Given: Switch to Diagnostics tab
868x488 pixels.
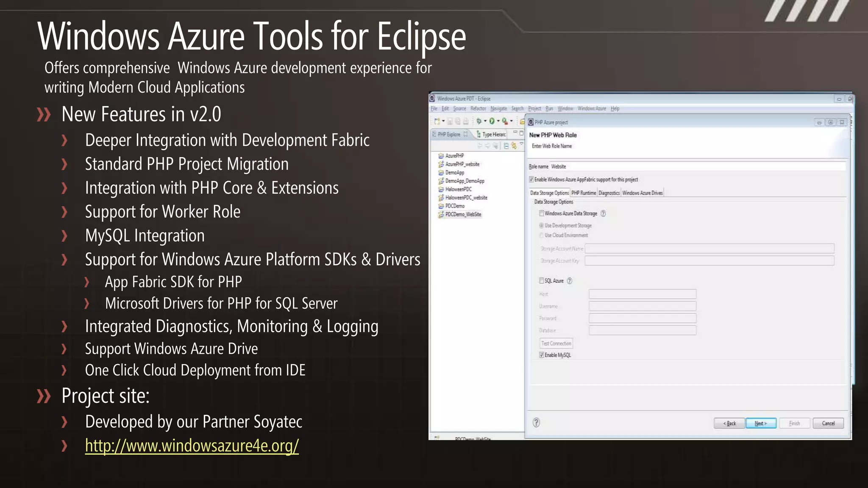Looking at the screenshot, I should click(609, 193).
